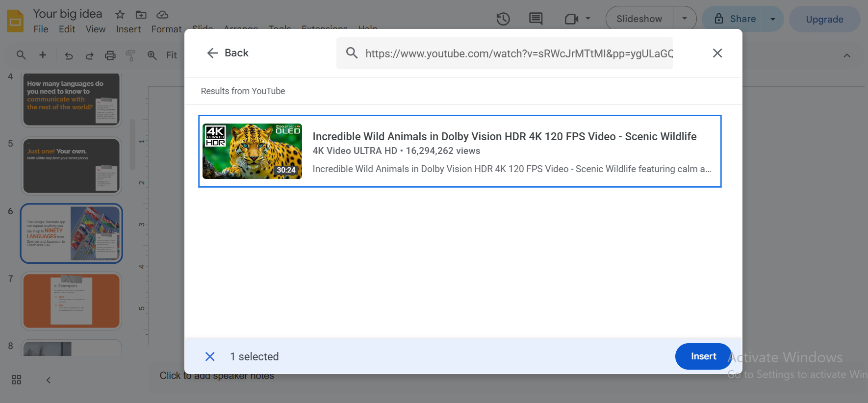The width and height of the screenshot is (868, 403).
Task: Open the Insert menu
Action: coord(128,29)
